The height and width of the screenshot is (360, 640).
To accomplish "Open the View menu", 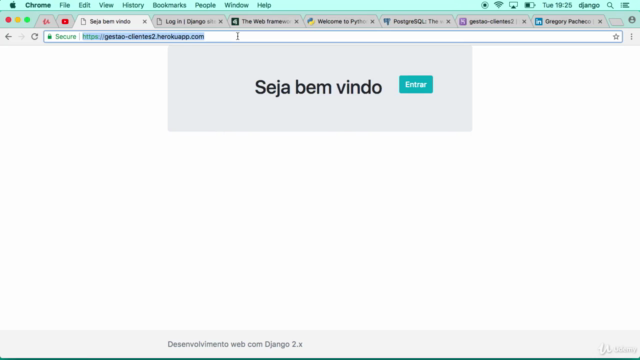I will 106,5.
